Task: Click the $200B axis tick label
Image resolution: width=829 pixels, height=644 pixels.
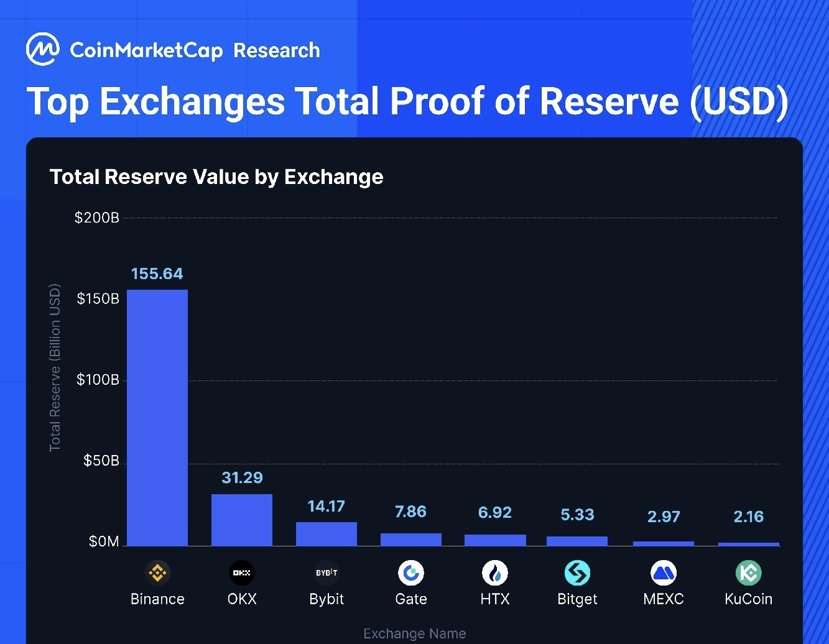Action: pyautogui.click(x=96, y=218)
